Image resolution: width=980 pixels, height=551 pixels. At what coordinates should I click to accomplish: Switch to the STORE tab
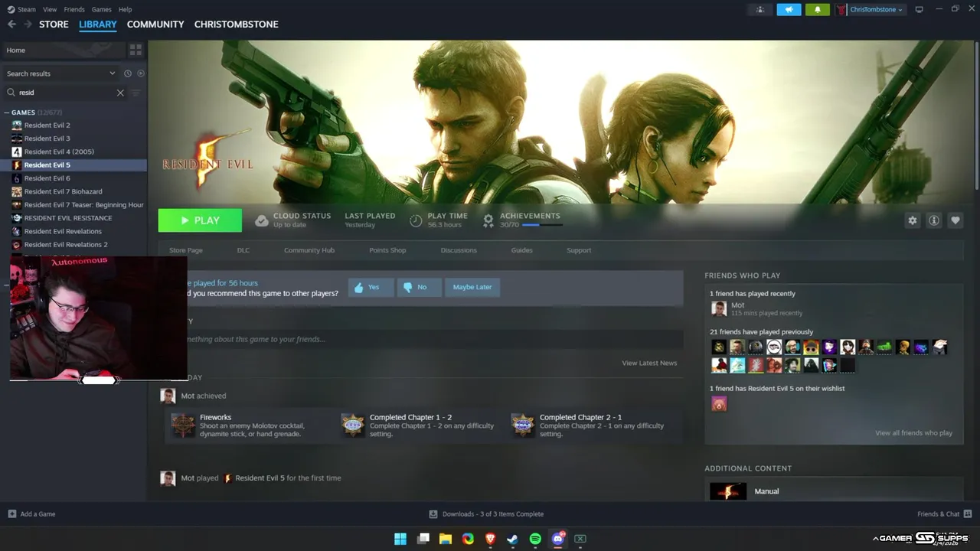(x=54, y=24)
